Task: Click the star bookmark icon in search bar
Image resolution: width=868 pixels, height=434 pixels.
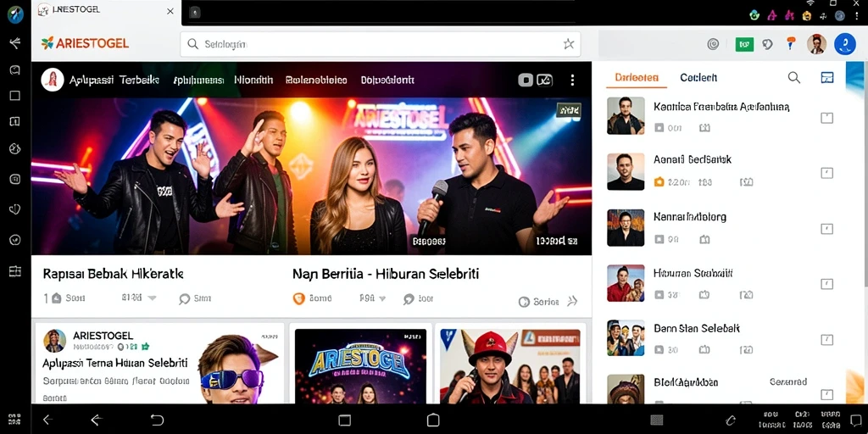Action: click(x=569, y=44)
